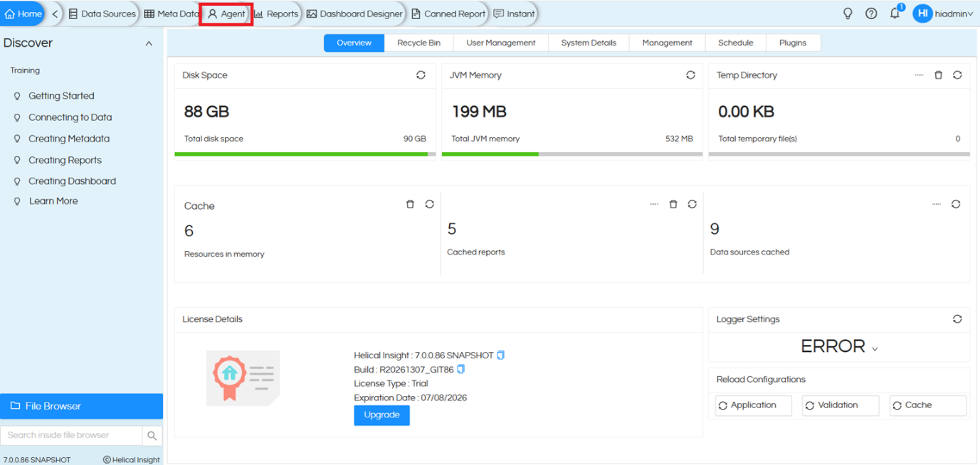Switch to the Plugins tab
Viewport: 980px width, 465px height.
click(793, 43)
